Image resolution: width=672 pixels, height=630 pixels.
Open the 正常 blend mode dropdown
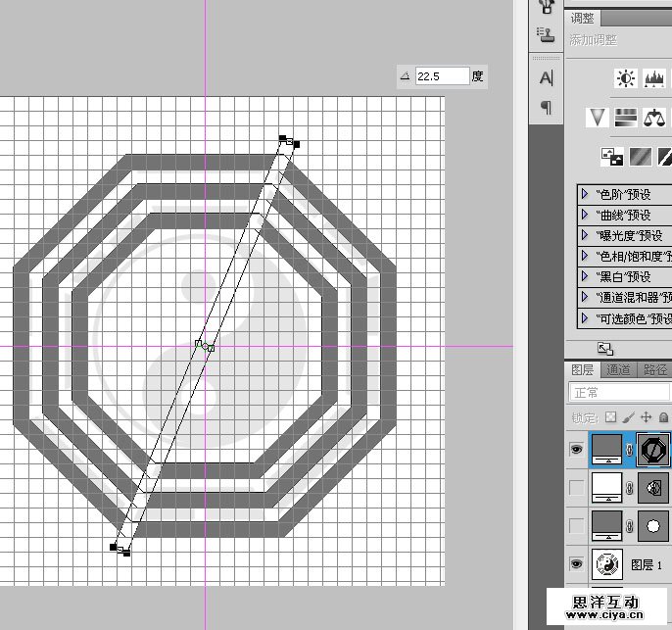click(x=620, y=392)
